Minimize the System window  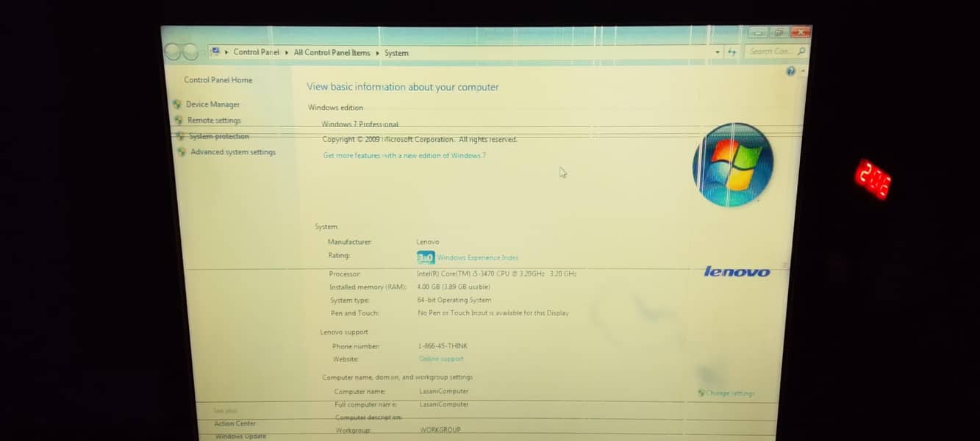pos(758,32)
